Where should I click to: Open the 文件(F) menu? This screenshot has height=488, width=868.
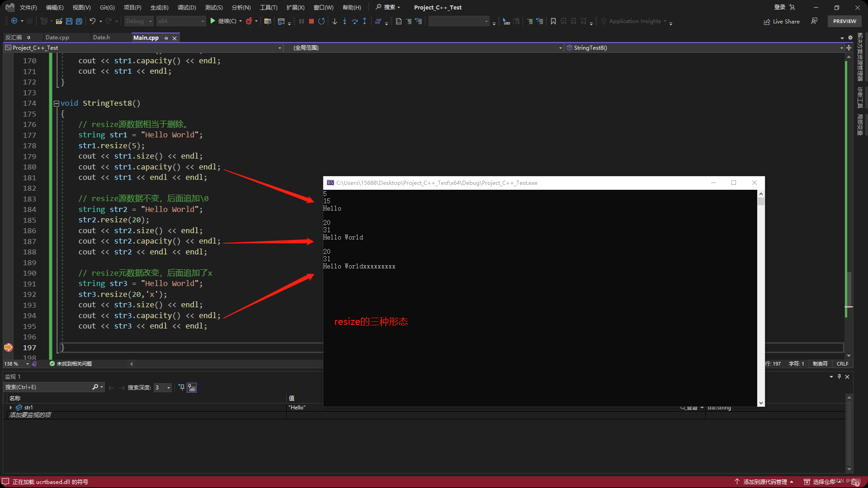coord(28,7)
